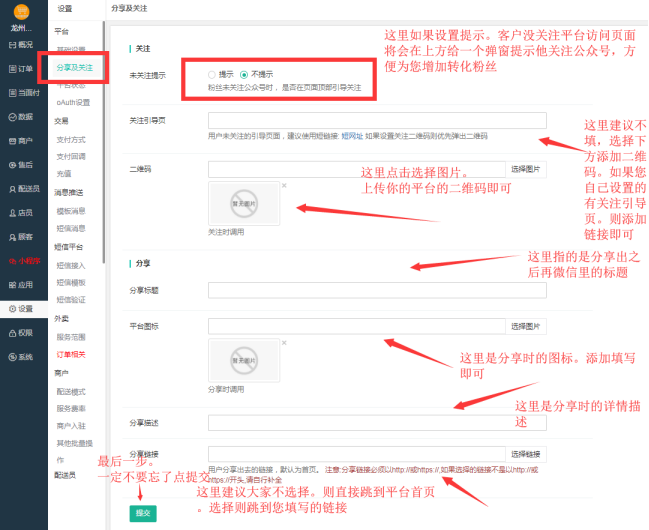Viewport: 649px width, 530px height.
Task: Click the 平台图标 placeholder image thumbnail
Action: tap(244, 360)
